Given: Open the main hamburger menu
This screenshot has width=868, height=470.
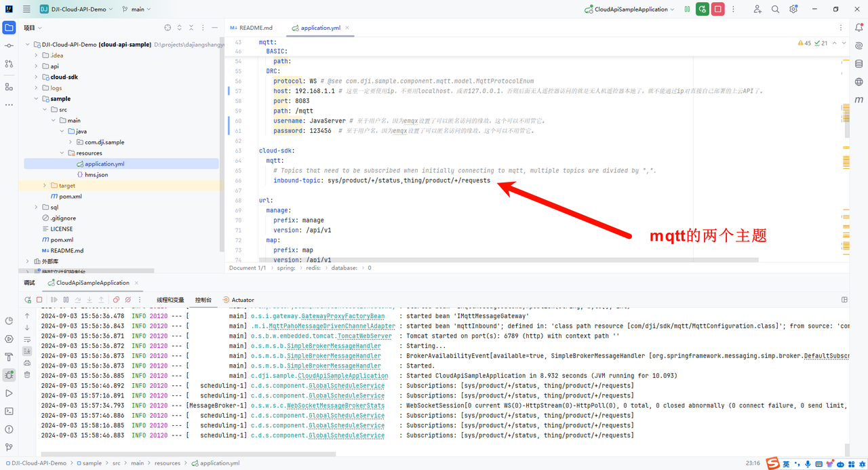Looking at the screenshot, I should coord(26,9).
